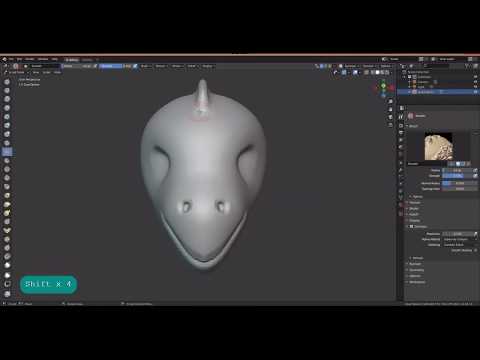Expand the Workspace panel
This screenshot has height=360, width=480.
(x=417, y=282)
